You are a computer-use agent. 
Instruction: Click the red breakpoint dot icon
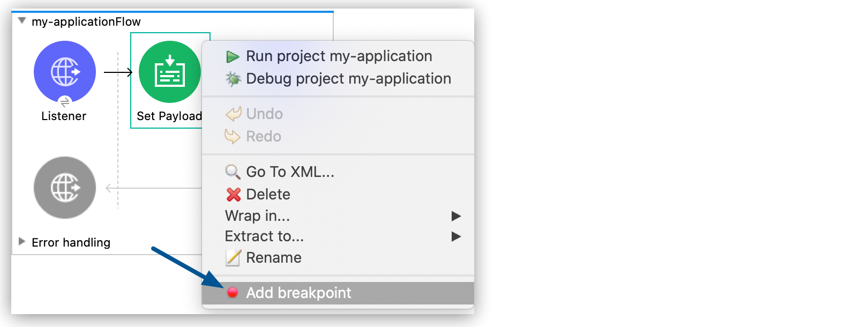click(x=233, y=293)
